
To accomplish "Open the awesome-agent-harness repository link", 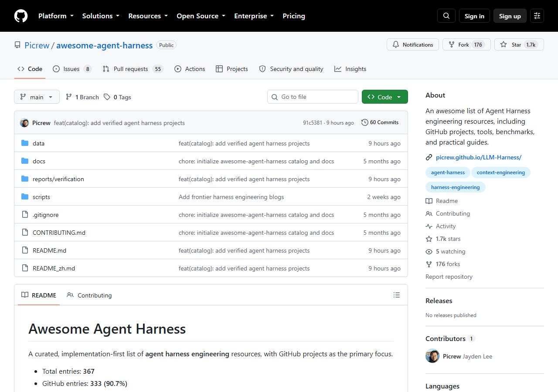I will 105,45.
